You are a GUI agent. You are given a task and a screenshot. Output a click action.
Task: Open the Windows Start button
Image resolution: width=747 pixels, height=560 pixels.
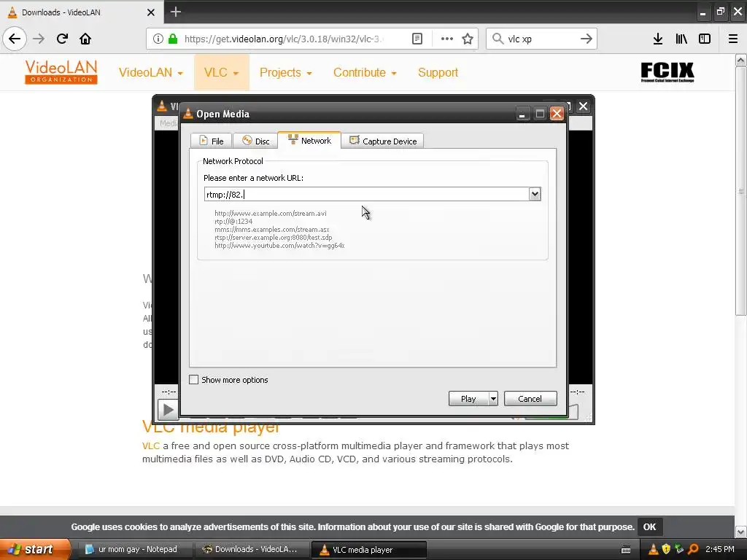click(x=34, y=549)
